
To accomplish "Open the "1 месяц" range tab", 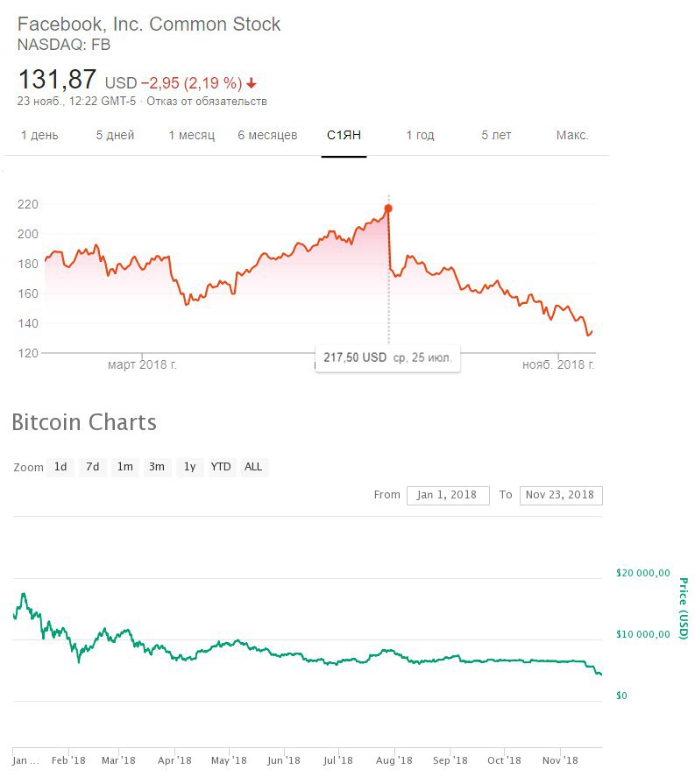I will click(191, 136).
